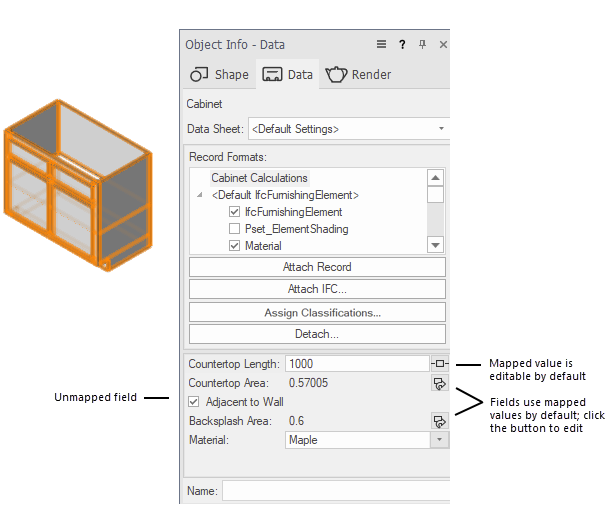Click the Backsplash Area edit mapping button
The image size is (612, 519).
pyautogui.click(x=438, y=421)
